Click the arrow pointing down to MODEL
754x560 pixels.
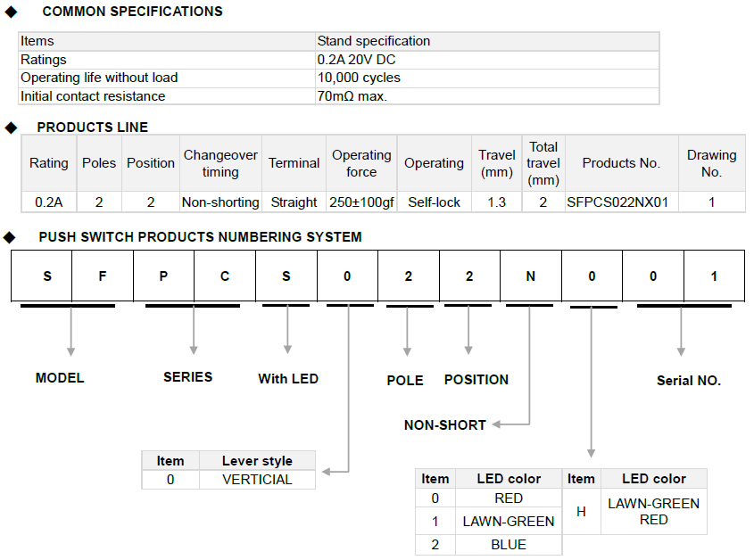point(70,351)
